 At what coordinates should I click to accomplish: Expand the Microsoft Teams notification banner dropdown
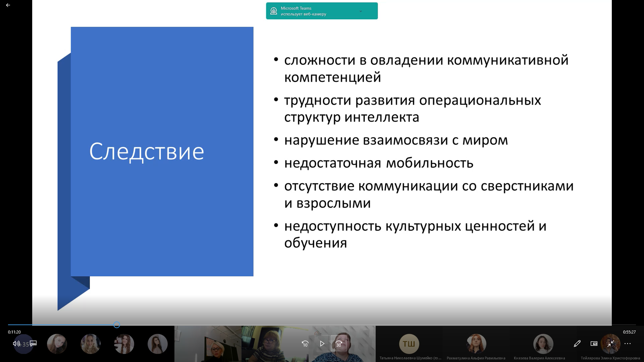point(361,11)
